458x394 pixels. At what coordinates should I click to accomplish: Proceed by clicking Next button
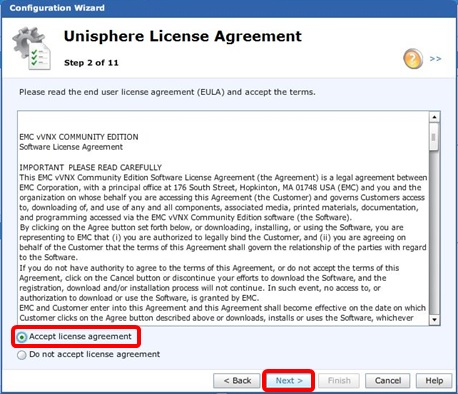click(289, 381)
